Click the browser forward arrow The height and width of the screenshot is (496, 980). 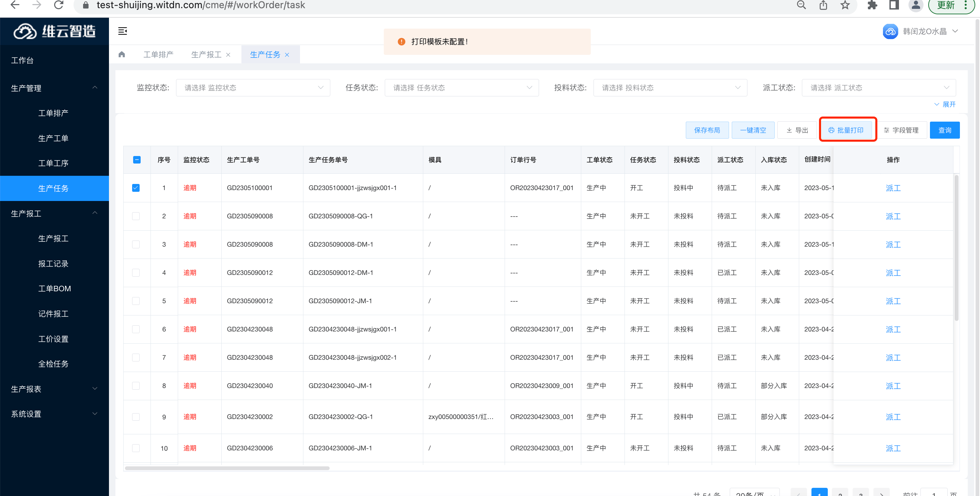tap(36, 5)
